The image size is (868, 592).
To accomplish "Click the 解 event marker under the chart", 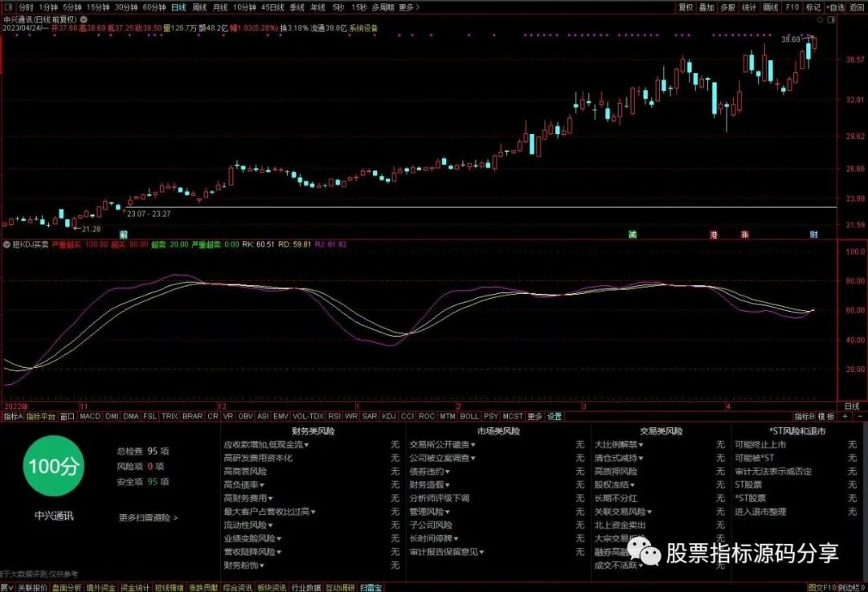I will pyautogui.click(x=124, y=235).
